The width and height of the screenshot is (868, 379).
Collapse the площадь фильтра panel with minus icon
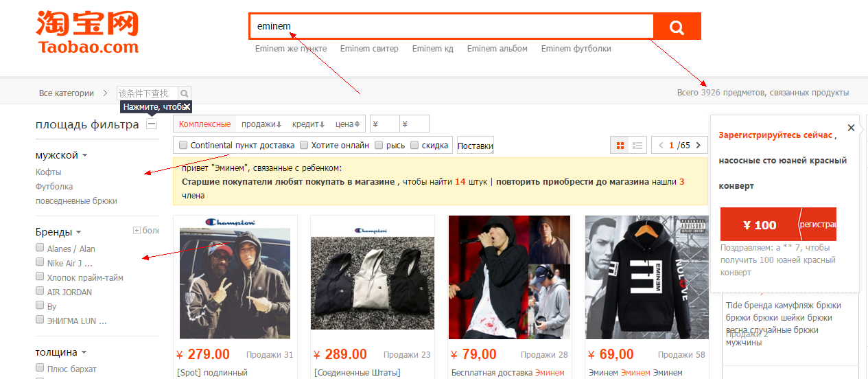[152, 125]
